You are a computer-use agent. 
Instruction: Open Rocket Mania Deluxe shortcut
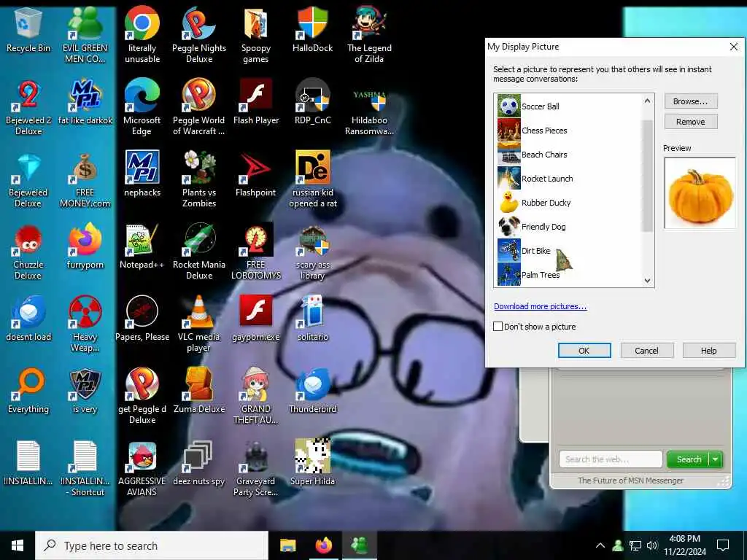coord(198,253)
